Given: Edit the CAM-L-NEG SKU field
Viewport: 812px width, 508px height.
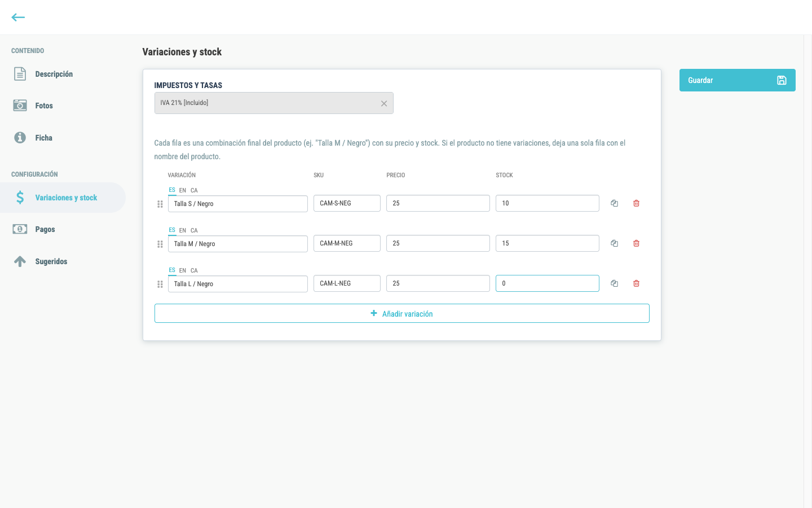Looking at the screenshot, I should (x=347, y=283).
